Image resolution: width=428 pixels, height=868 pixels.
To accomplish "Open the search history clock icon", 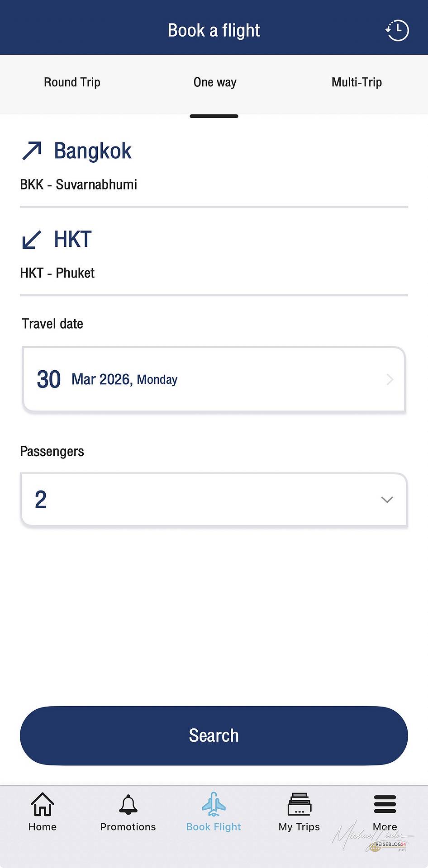I will coord(397,30).
